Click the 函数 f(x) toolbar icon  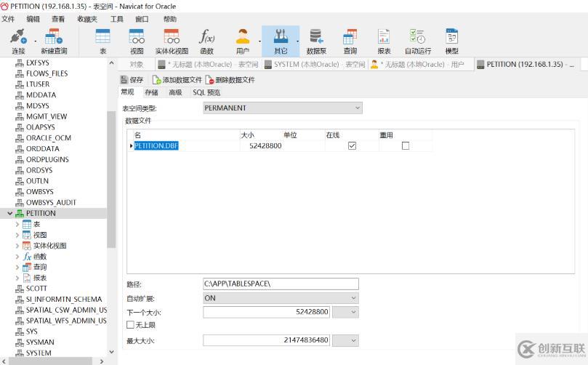[x=206, y=41]
